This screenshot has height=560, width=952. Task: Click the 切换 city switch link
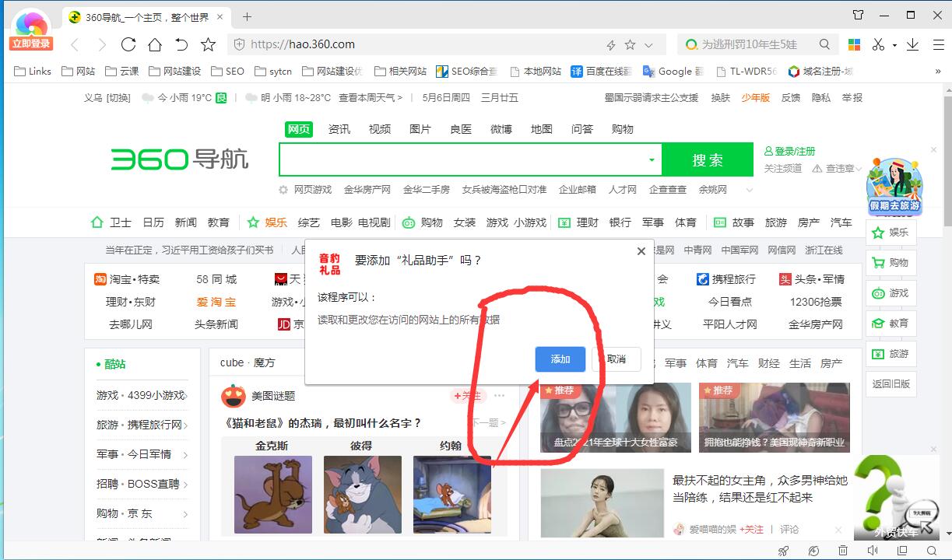click(x=118, y=98)
